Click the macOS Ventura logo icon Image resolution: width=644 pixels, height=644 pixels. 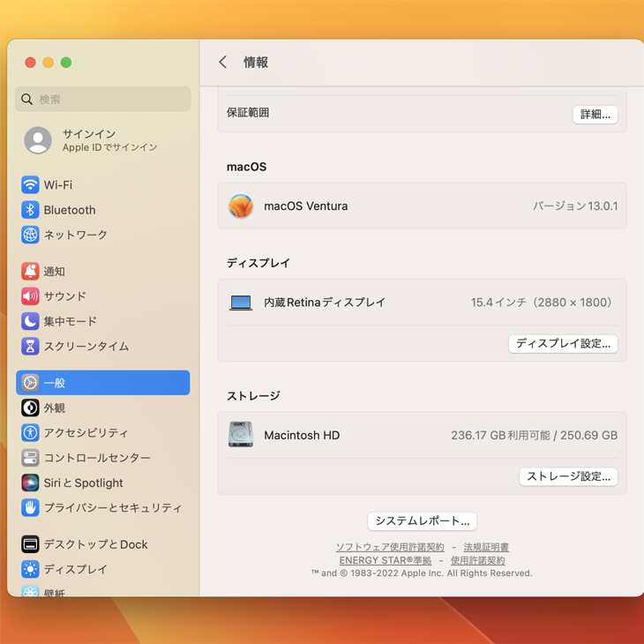(241, 206)
